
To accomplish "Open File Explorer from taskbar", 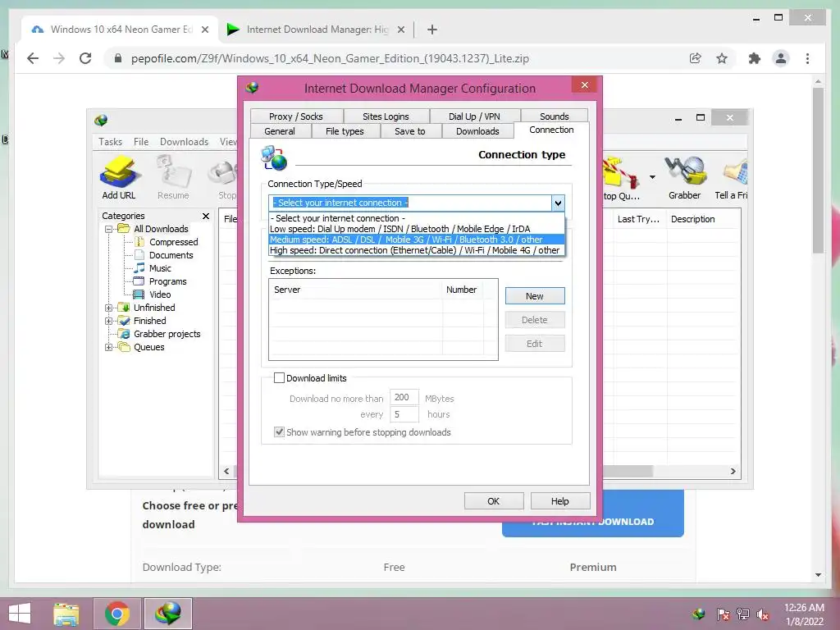I will (x=66, y=614).
